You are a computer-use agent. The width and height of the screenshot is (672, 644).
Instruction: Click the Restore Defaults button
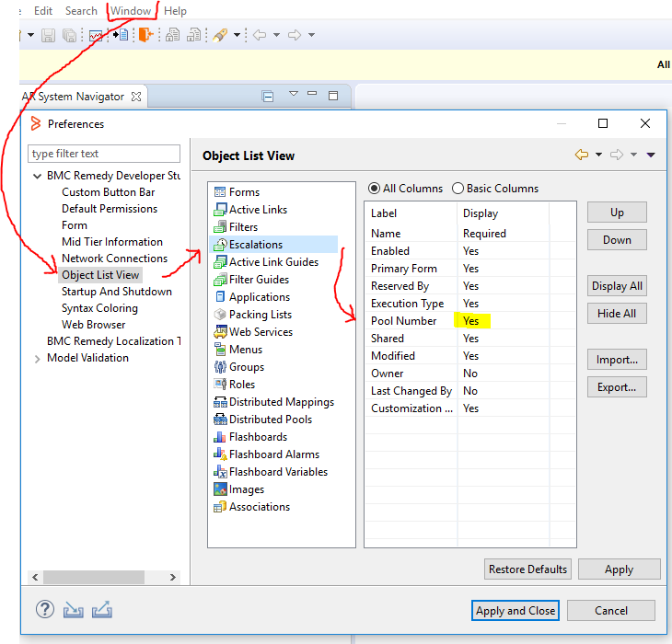click(x=527, y=569)
